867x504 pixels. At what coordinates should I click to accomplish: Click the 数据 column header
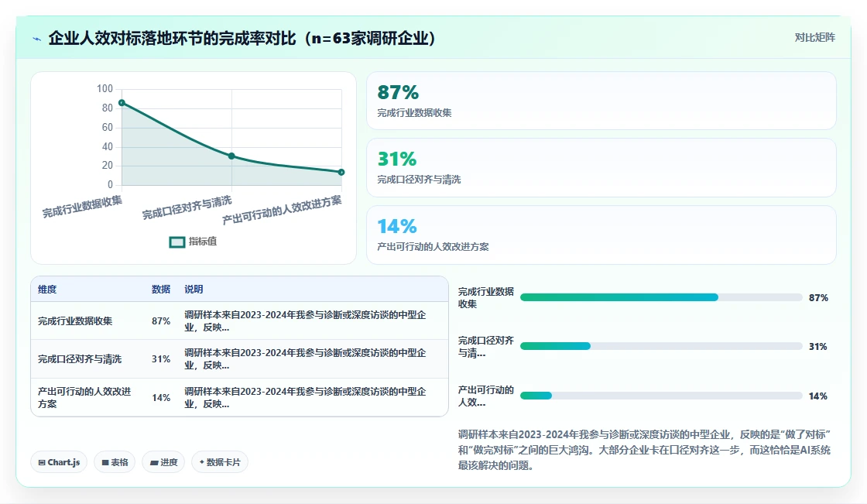point(161,290)
